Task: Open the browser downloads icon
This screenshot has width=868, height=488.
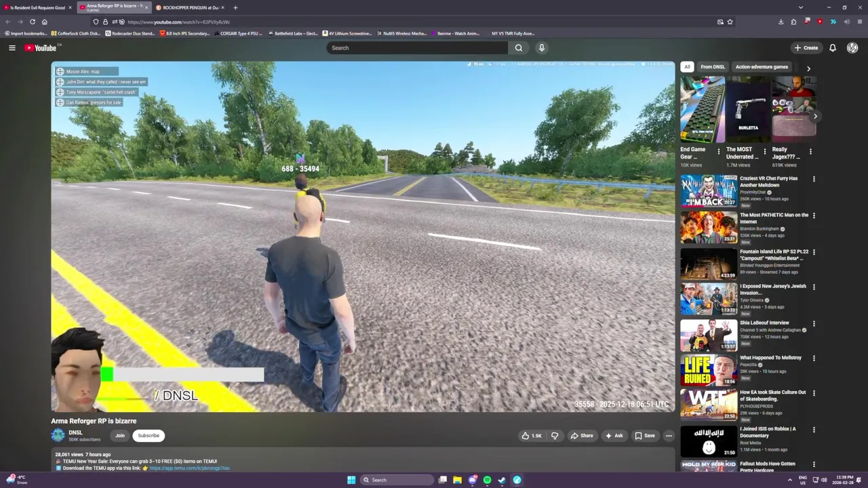Action: (781, 22)
